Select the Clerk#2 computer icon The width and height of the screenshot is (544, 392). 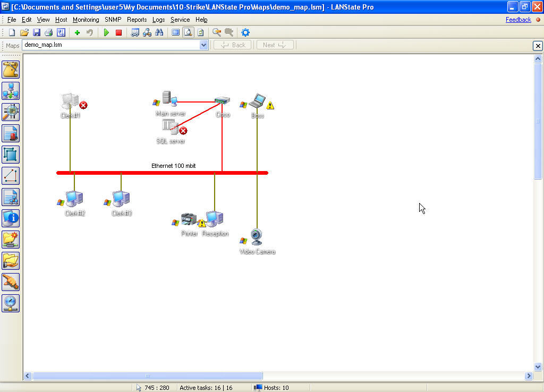(x=74, y=199)
